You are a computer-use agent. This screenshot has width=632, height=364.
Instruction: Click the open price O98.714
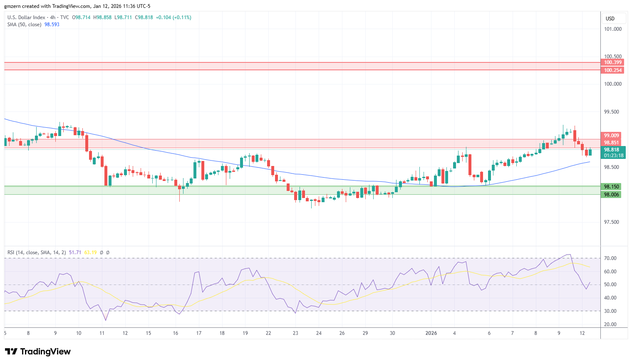[x=81, y=17]
